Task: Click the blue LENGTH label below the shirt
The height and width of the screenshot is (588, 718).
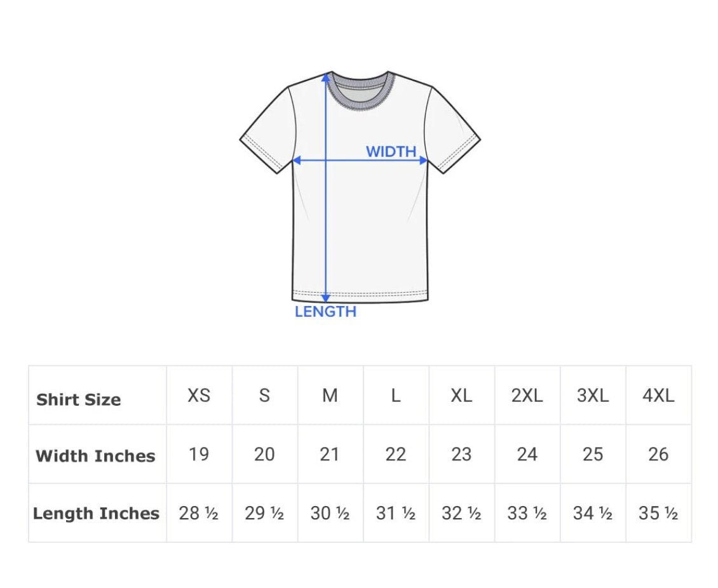Action: click(x=325, y=312)
